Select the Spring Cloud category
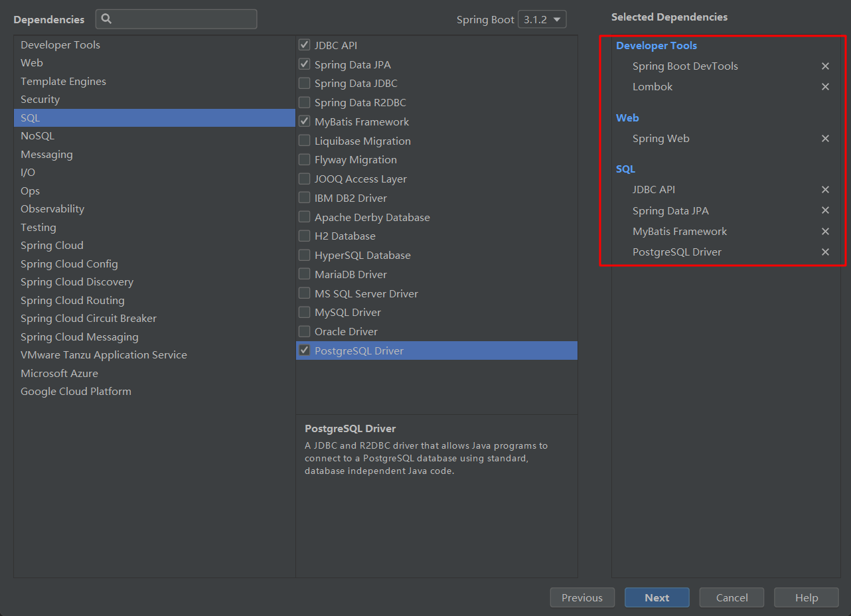Screen dimensions: 851x616 pos(154,246)
